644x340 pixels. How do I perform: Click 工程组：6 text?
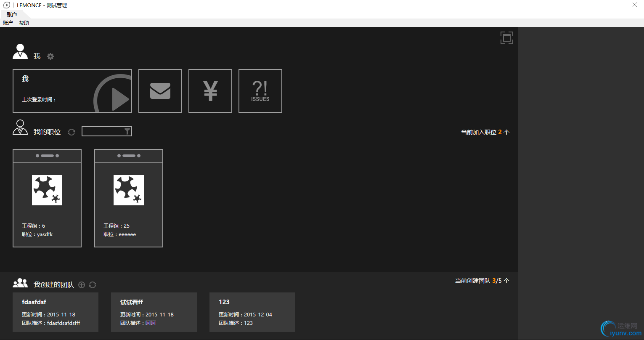[x=33, y=226]
